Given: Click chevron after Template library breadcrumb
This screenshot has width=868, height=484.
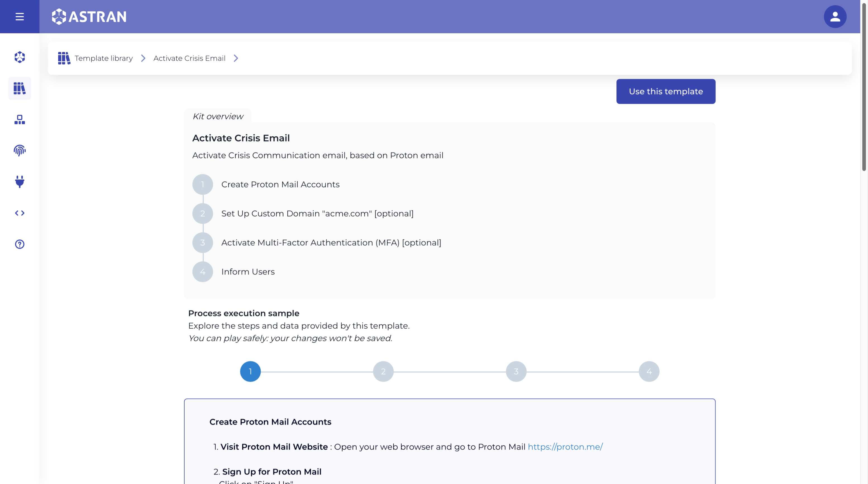Looking at the screenshot, I should click(x=143, y=58).
